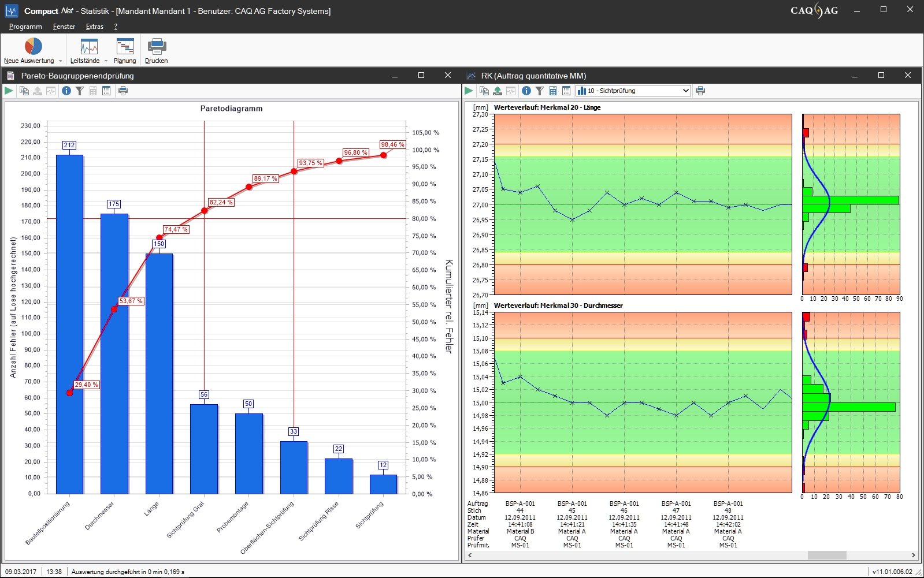Image resolution: width=924 pixels, height=578 pixels.
Task: Click the '82,24 %' cumulative label
Action: tap(221, 202)
